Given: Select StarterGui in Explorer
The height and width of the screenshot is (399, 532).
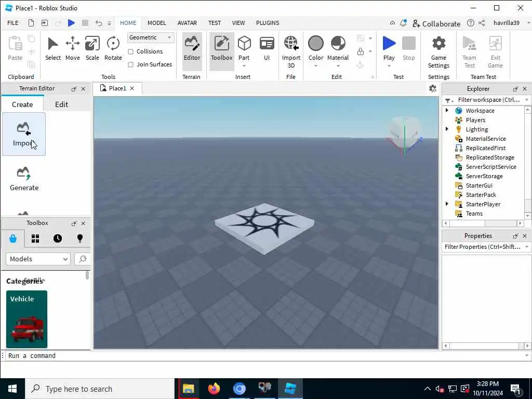Looking at the screenshot, I should pos(479,185).
